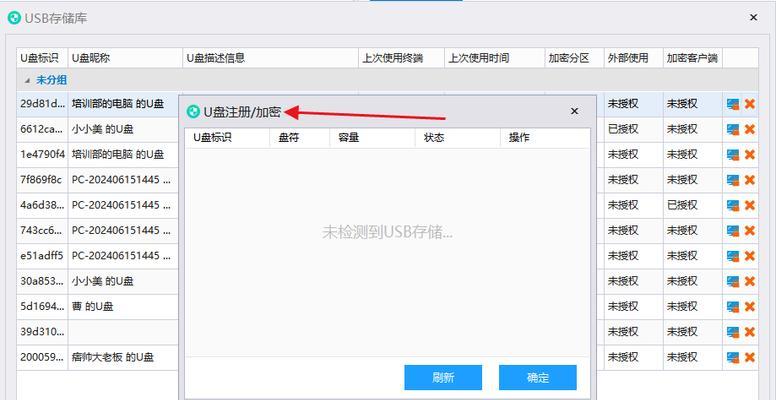776x400 pixels.
Task: Click the edit icon for row 1e4790f4
Action: 733,154
